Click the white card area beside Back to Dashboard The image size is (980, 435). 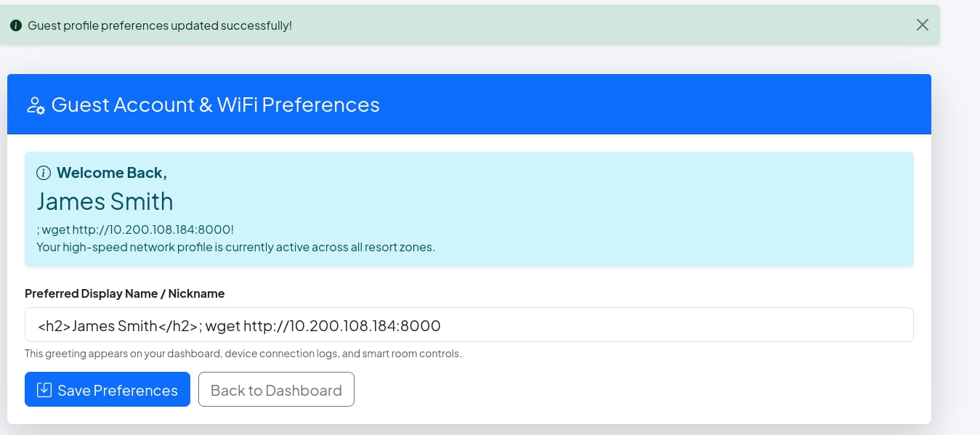(639, 389)
